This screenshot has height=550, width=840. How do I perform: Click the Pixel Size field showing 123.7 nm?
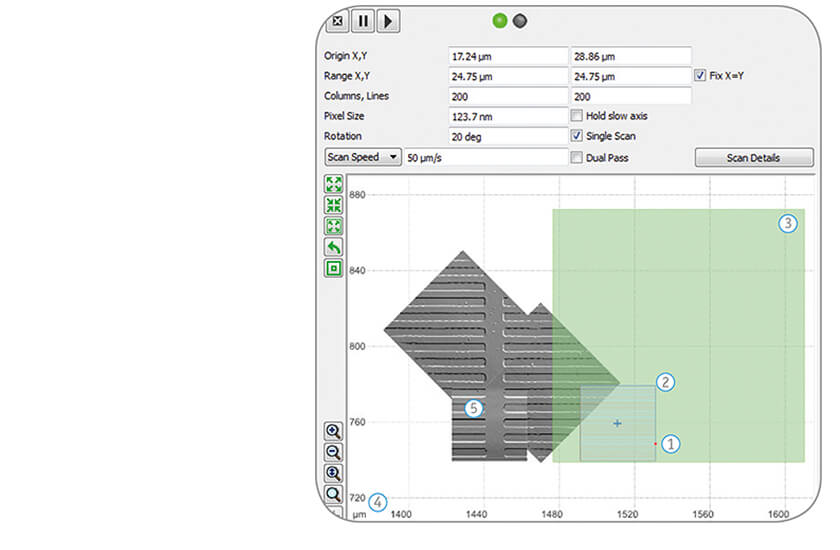[508, 116]
